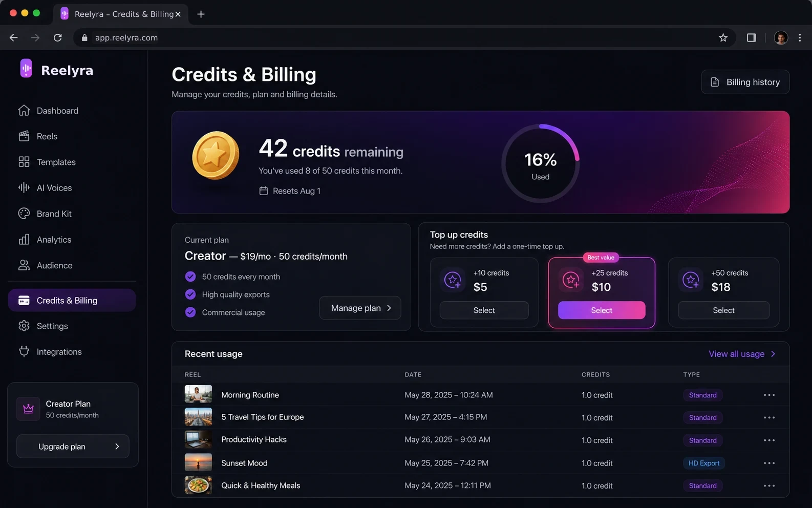Go to Reels section
Viewport: 812px width, 508px height.
click(72, 136)
